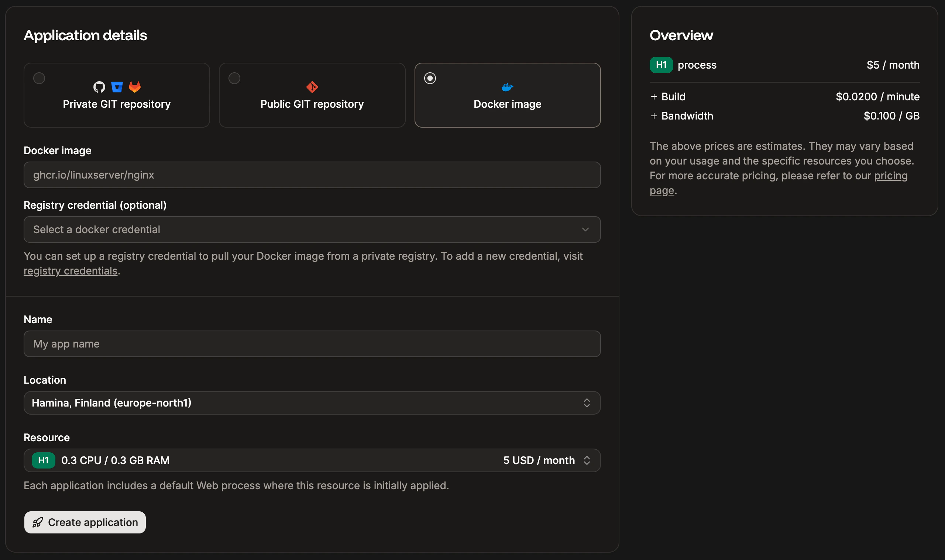
Task: Click the "Each application includes a default Web process" note
Action: click(236, 485)
